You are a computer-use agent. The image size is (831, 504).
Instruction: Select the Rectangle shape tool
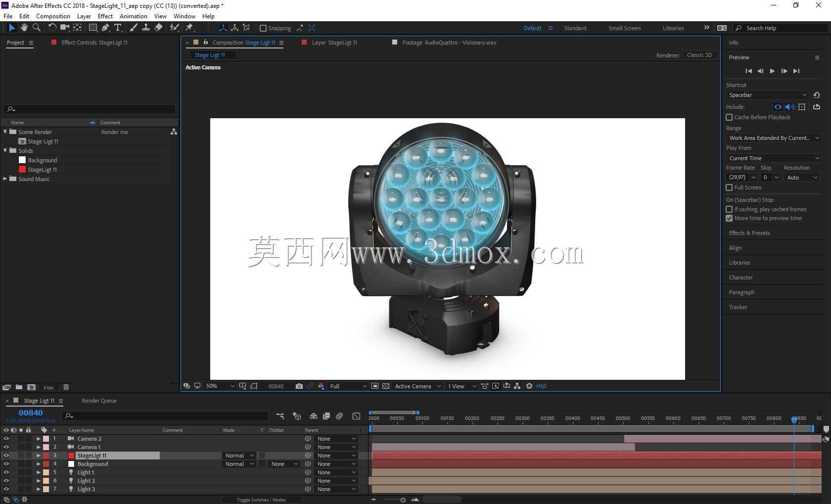92,28
